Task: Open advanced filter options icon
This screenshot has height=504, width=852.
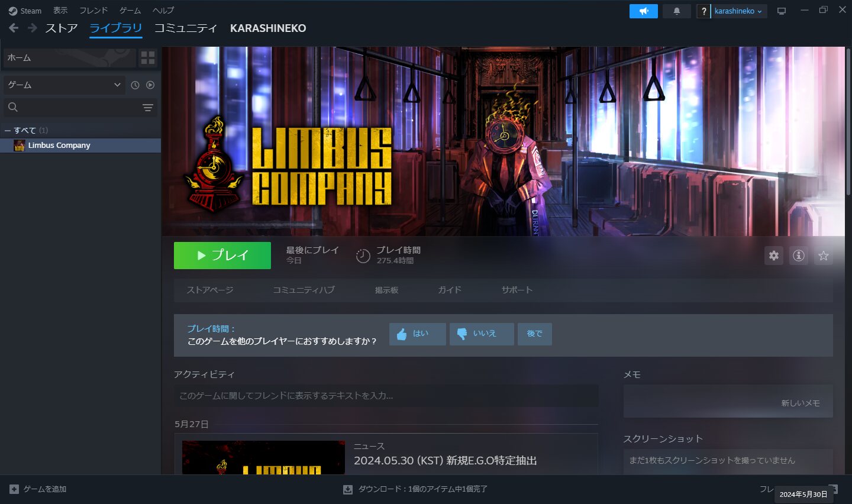Action: tap(148, 107)
